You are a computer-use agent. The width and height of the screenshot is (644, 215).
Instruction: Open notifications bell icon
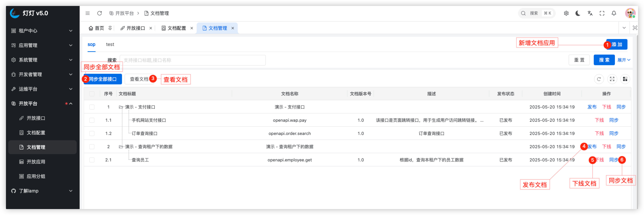(x=614, y=13)
